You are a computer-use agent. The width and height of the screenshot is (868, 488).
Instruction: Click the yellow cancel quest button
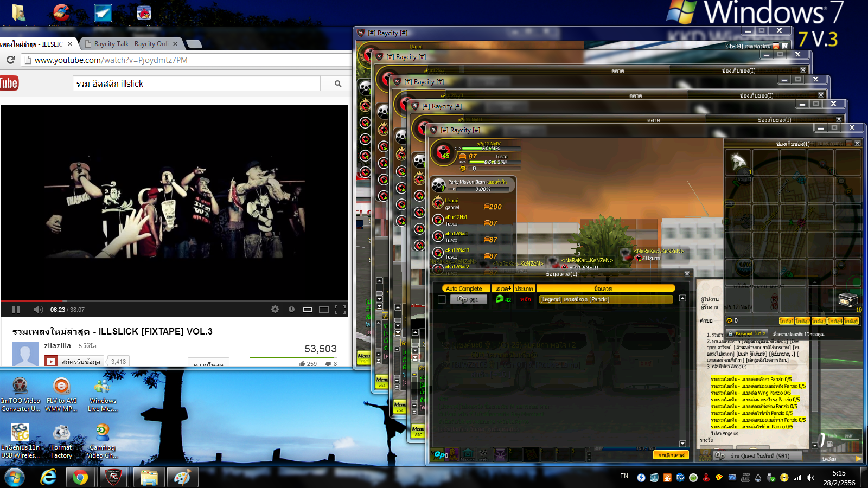(672, 455)
